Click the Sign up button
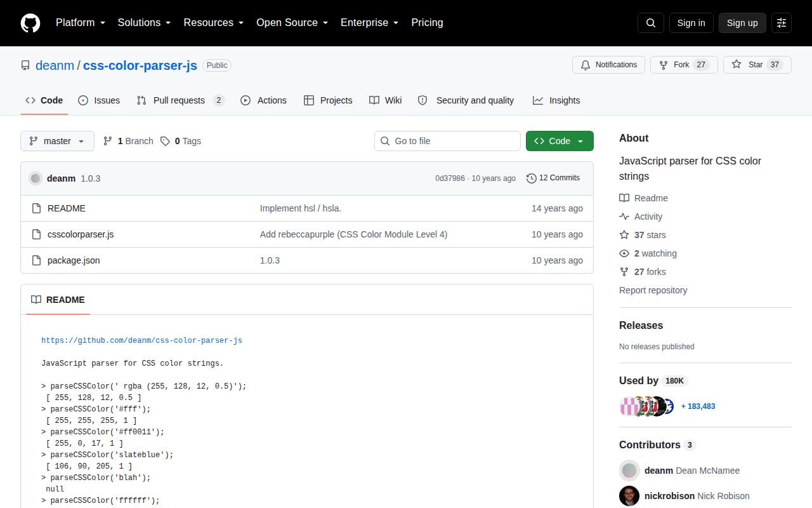The height and width of the screenshot is (508, 812). pos(742,23)
